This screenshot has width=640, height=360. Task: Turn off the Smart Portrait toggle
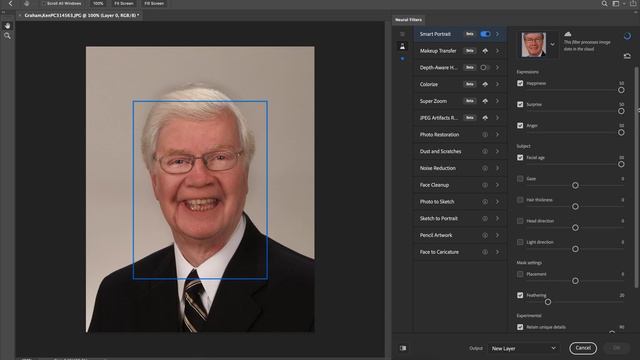click(x=485, y=34)
